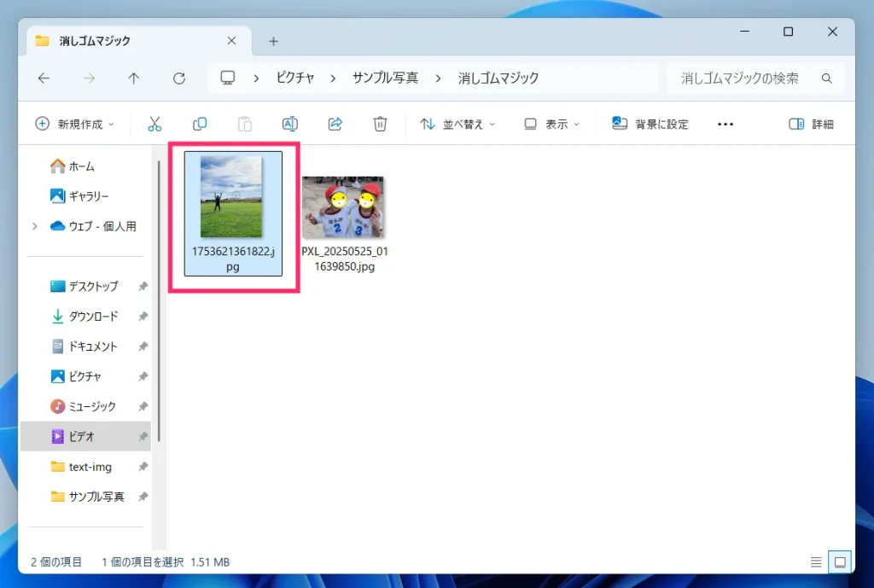The image size is (874, 588).
Task: Click the Rename icon in toolbar
Action: pyautogui.click(x=290, y=124)
